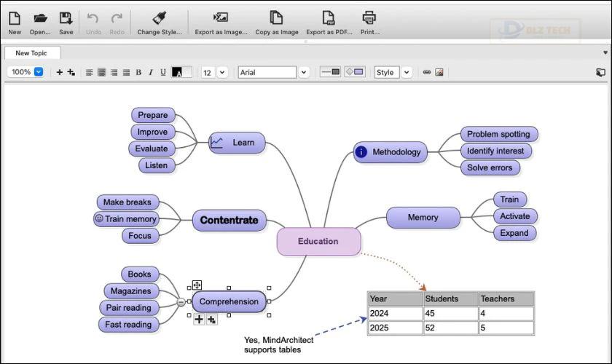The height and width of the screenshot is (364, 612).
Task: Toggle italic formatting
Action: pyautogui.click(x=151, y=72)
